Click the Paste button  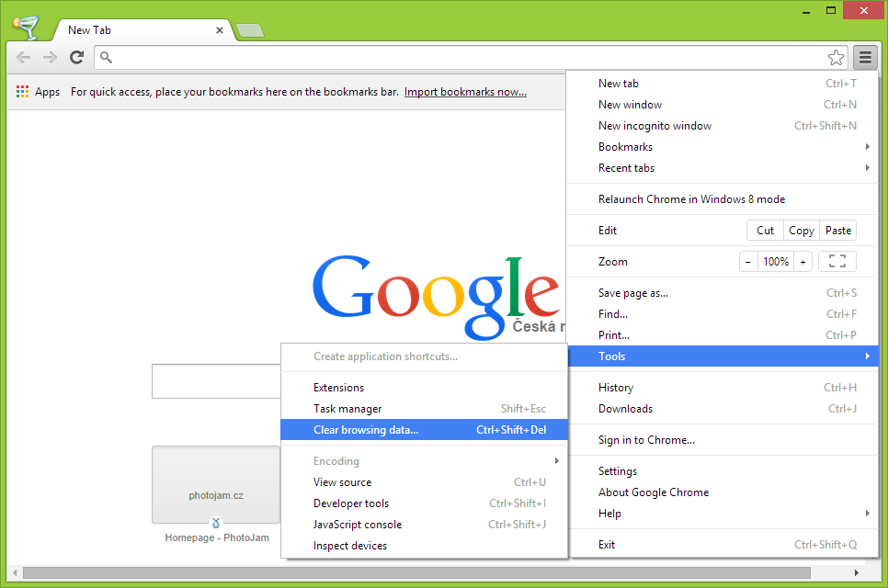tap(838, 231)
